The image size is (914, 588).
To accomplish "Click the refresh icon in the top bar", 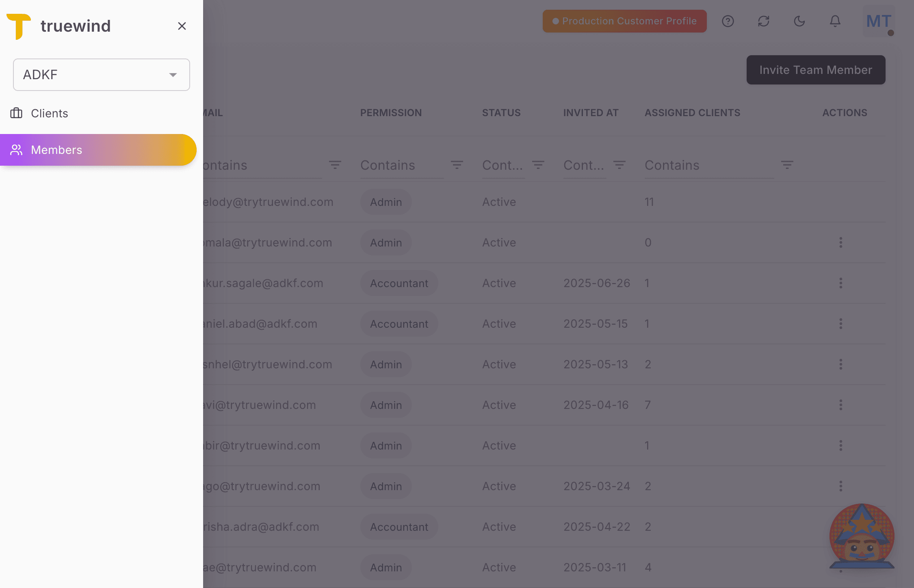I will [764, 21].
